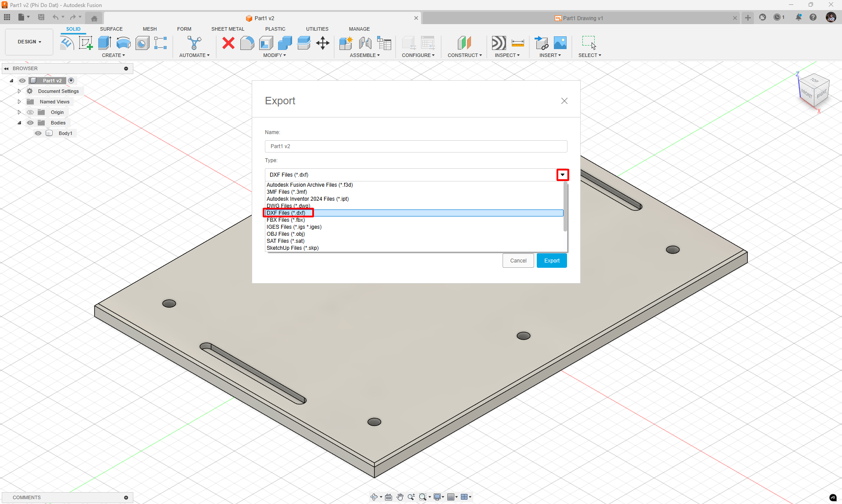Image resolution: width=842 pixels, height=504 pixels.
Task: Expand the Document Settings tree node
Action: click(x=19, y=91)
